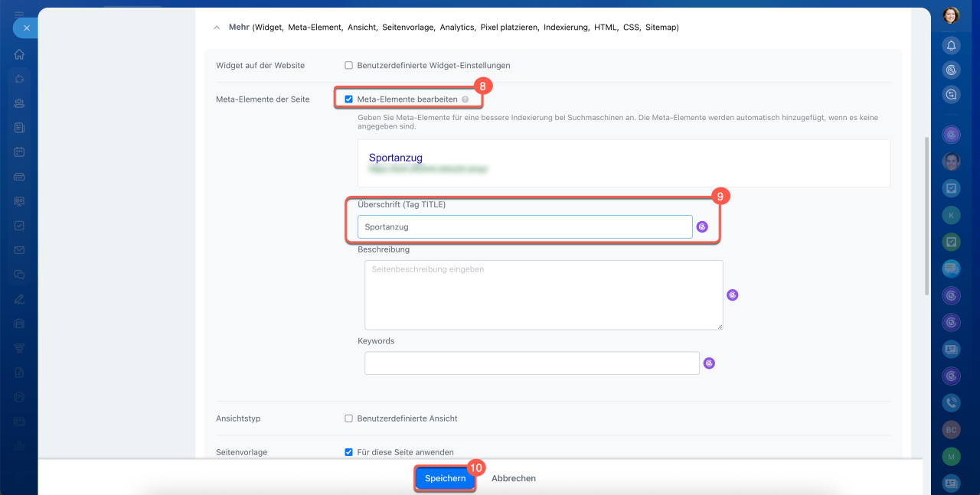Enable Benutzerdefinierte Widget-Einstellungen checkbox
The height and width of the screenshot is (495, 980).
pos(349,66)
